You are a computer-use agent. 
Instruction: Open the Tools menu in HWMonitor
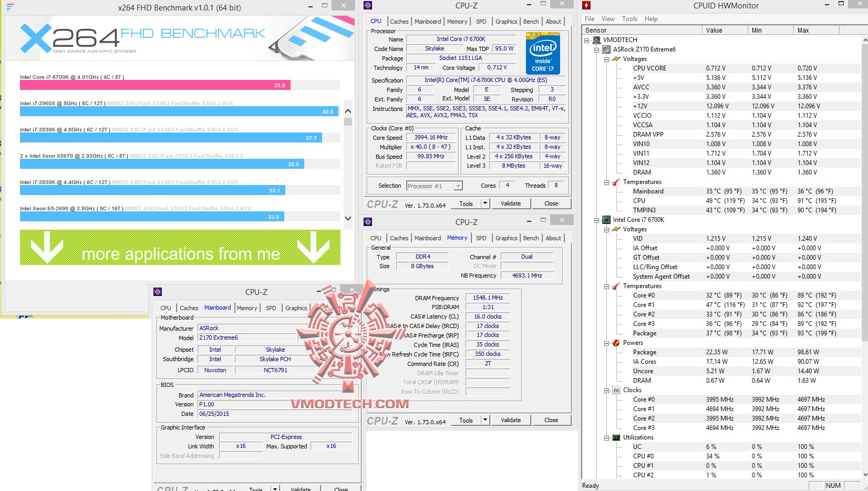(629, 19)
